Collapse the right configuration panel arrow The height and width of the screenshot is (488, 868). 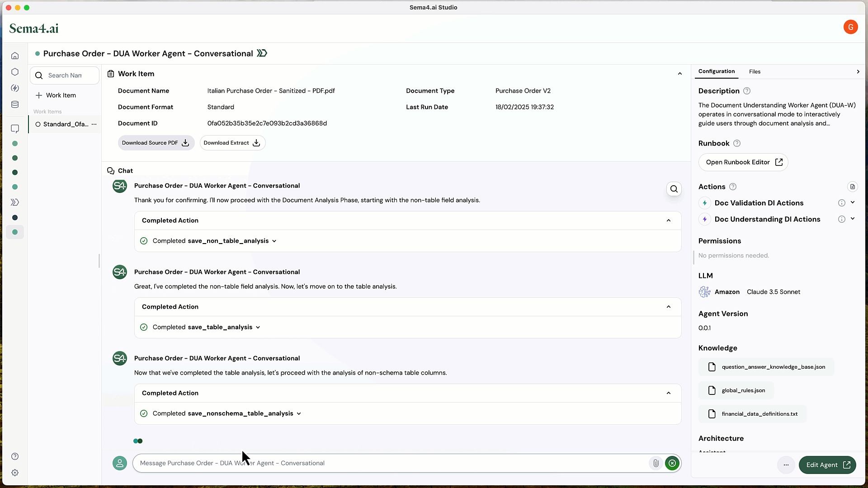(858, 72)
